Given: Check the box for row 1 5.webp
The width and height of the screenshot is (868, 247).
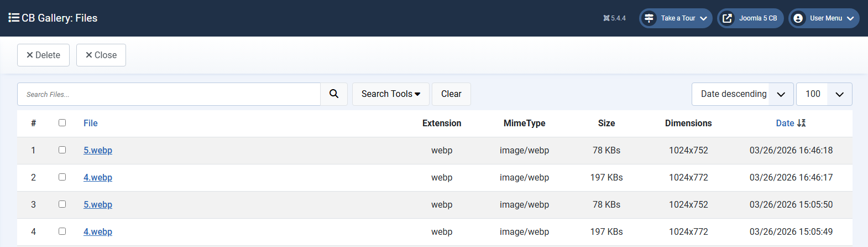Looking at the screenshot, I should click(62, 150).
